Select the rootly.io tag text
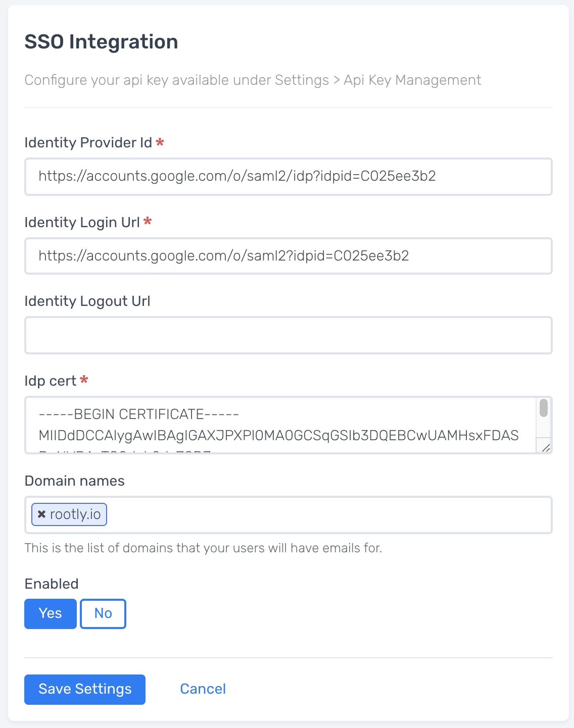The width and height of the screenshot is (574, 728). click(75, 514)
